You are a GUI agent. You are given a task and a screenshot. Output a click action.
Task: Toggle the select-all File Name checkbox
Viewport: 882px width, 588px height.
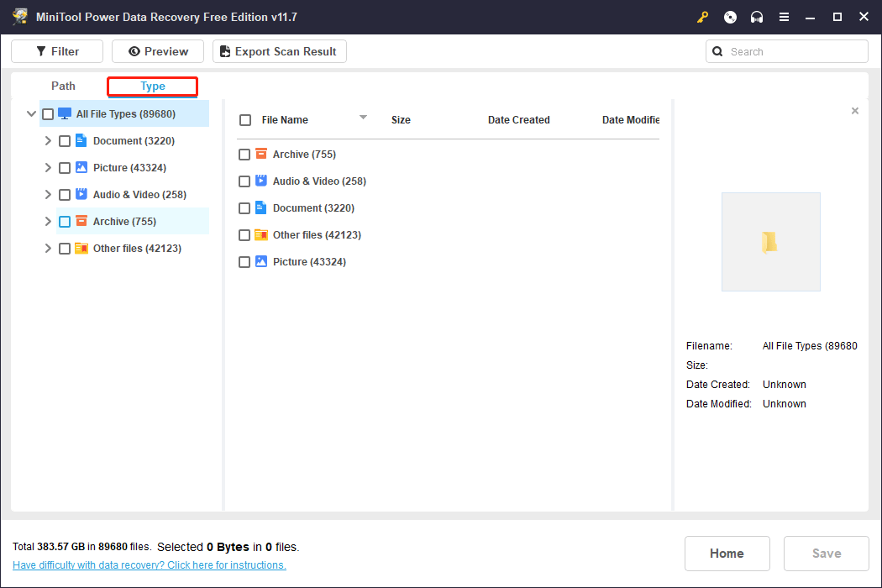[x=245, y=120]
